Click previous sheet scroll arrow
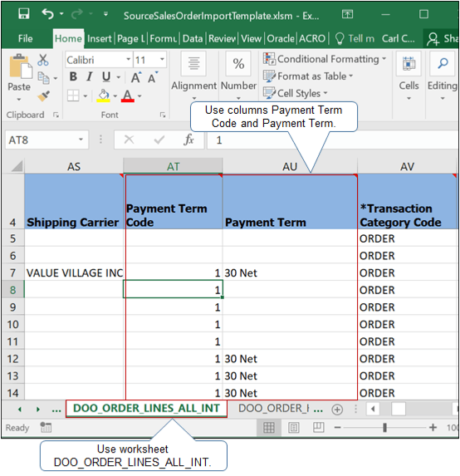The image size is (460, 476). (20, 410)
